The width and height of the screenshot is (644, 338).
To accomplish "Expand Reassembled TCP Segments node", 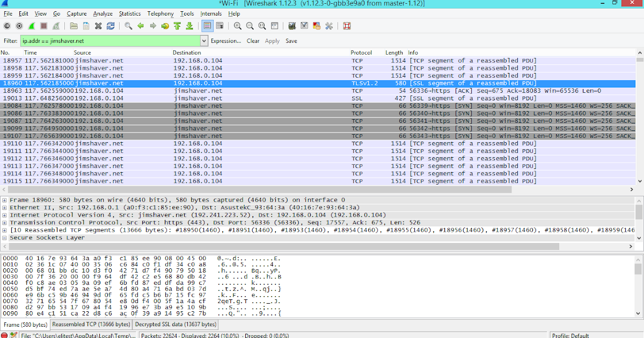I will (5, 230).
